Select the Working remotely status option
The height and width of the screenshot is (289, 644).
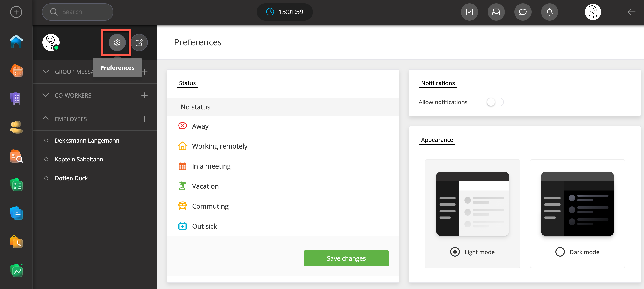[219, 146]
